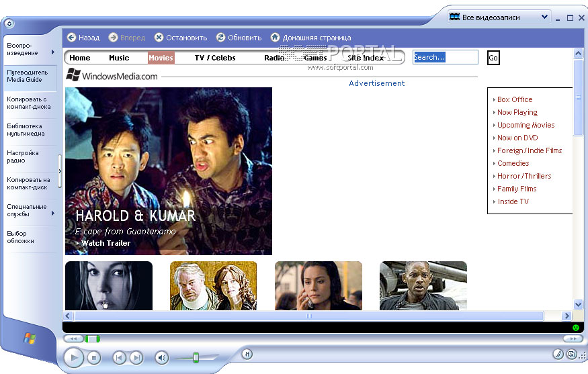Open Копировать с компакт-диска tab
This screenshot has height=374, width=588.
(x=30, y=103)
